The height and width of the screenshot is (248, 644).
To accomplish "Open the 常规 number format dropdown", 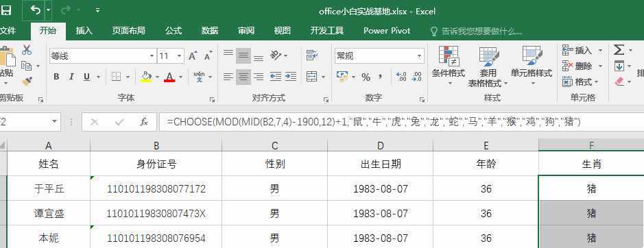I will pos(419,56).
